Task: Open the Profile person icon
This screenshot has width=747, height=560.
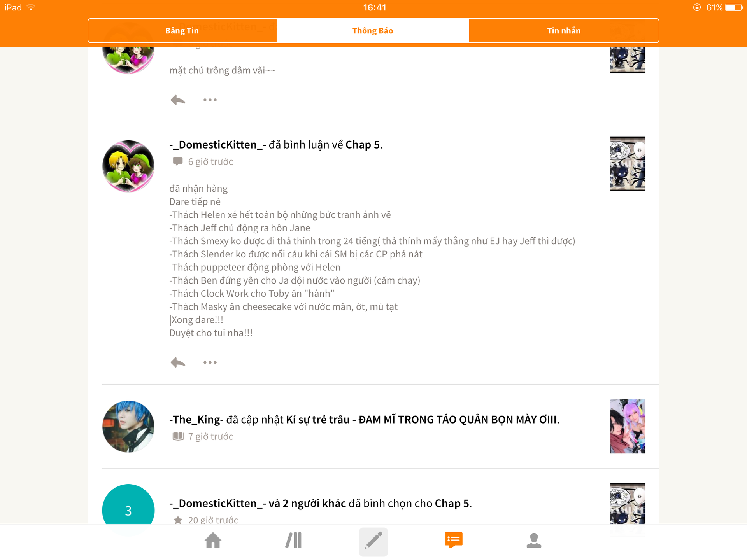Action: (534, 541)
